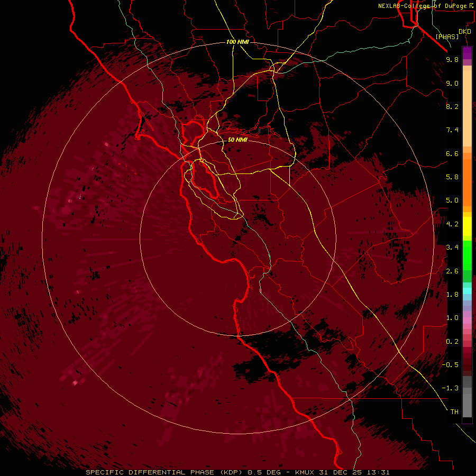Click the "6.6" scale value

(x=452, y=153)
